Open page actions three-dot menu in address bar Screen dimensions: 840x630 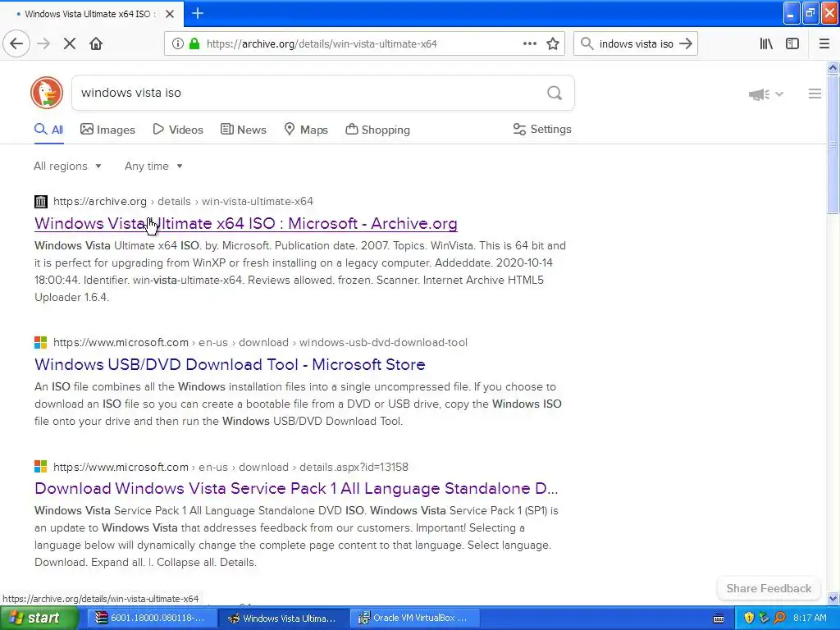click(x=530, y=43)
